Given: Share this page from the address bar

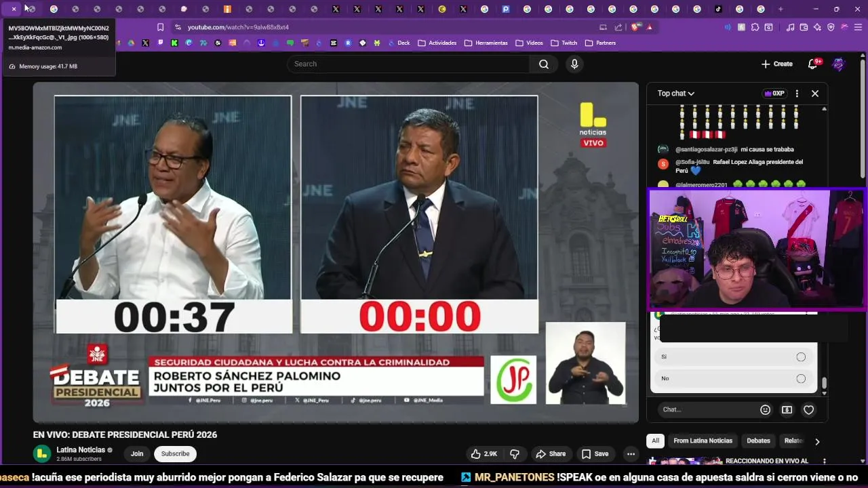Looking at the screenshot, I should (618, 27).
